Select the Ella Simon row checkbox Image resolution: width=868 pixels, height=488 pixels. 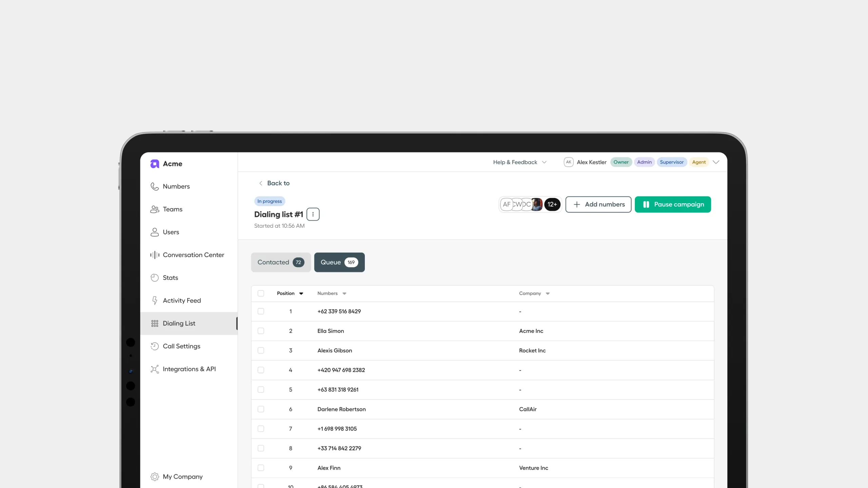coord(261,331)
